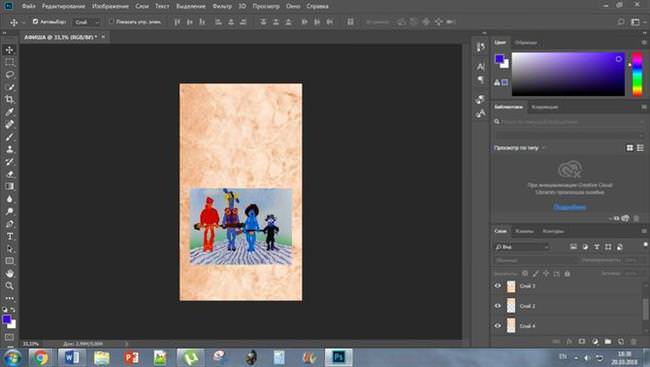Add a layer mask to the layer
Viewport: 650px width, 367px height.
click(582, 341)
